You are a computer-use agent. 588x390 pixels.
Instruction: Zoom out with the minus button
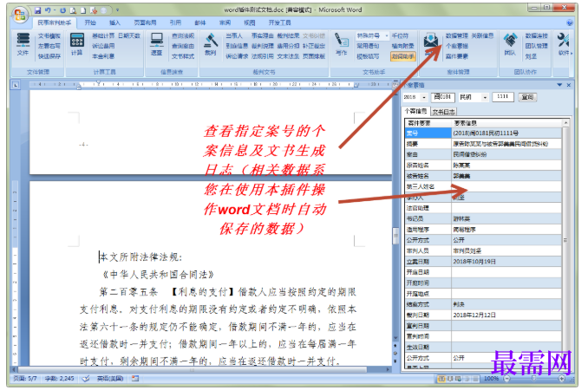506,379
